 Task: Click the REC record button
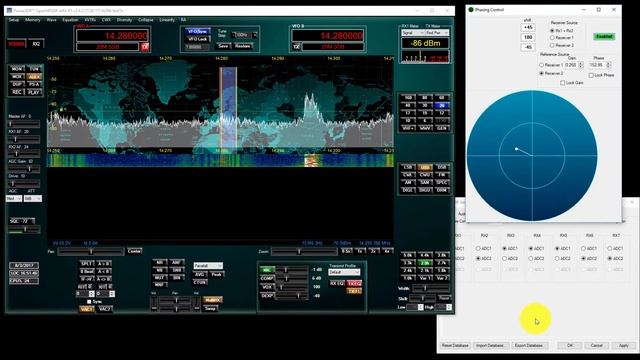coord(17,92)
